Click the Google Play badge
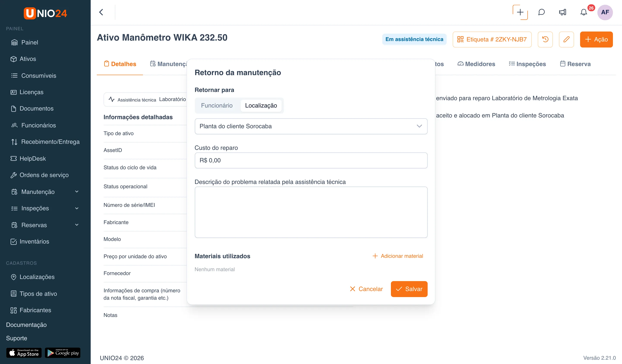The width and height of the screenshot is (622, 364). point(63,353)
